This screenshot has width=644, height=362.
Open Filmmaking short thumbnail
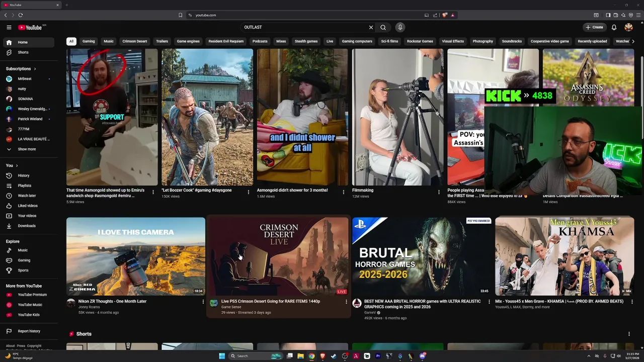(397, 117)
